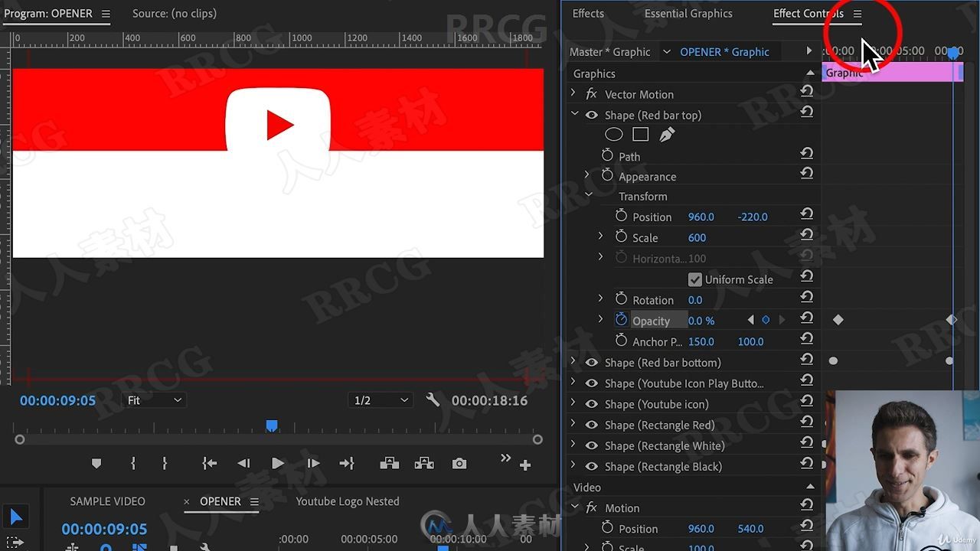The width and height of the screenshot is (980, 551).
Task: Expand Shape (Rectangle White) group
Action: point(573,445)
